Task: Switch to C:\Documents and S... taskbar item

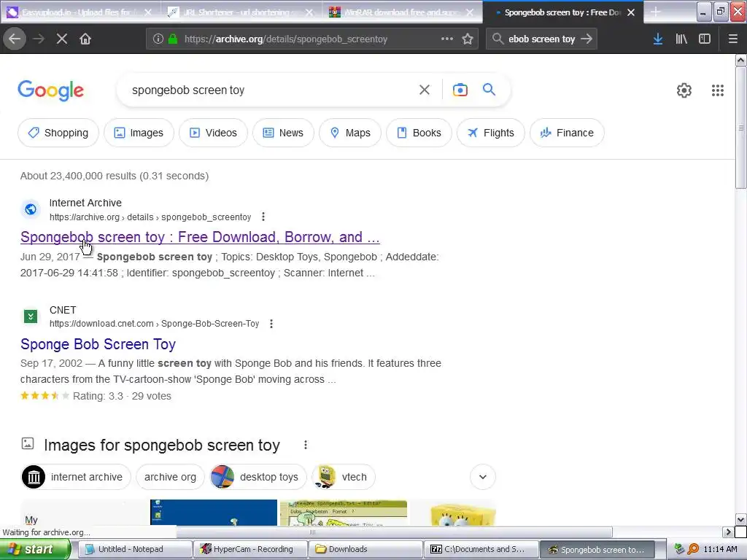Action: click(481, 549)
